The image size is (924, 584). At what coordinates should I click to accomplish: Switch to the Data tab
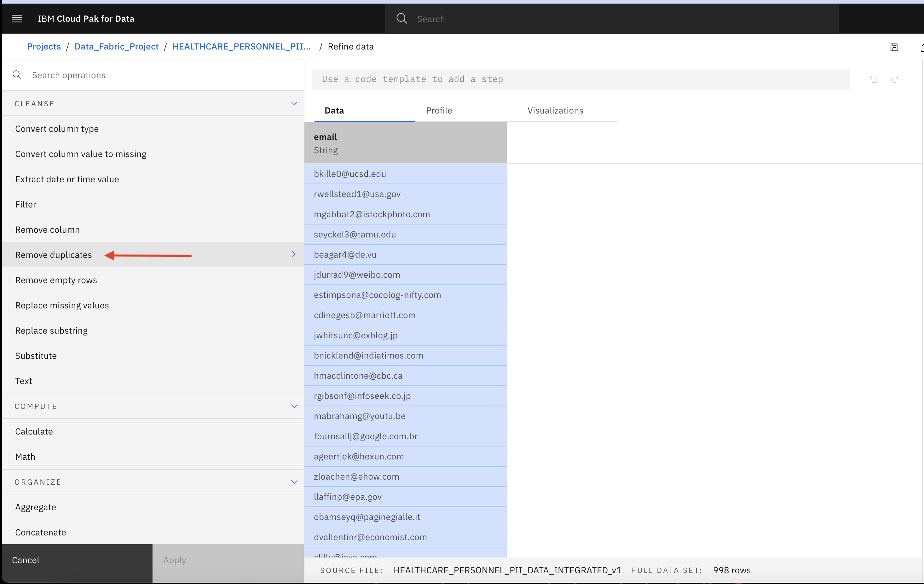365,111
